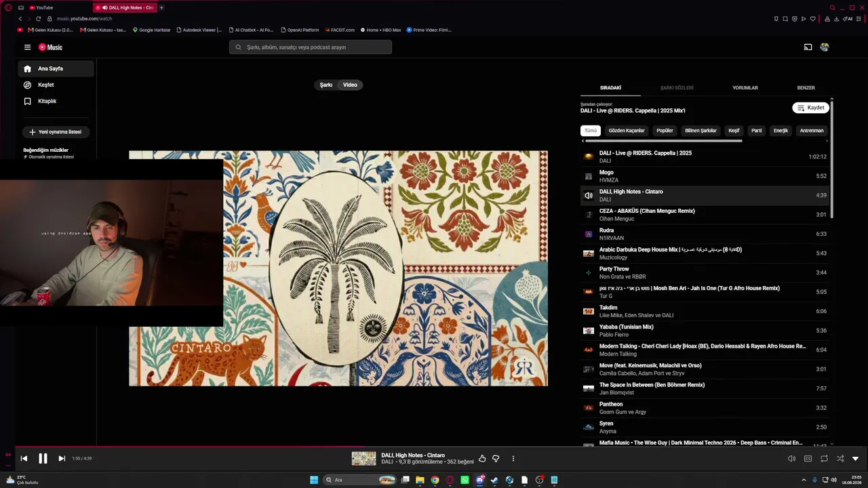Dislike the current song in player bar
868x488 pixels.
coord(496,459)
